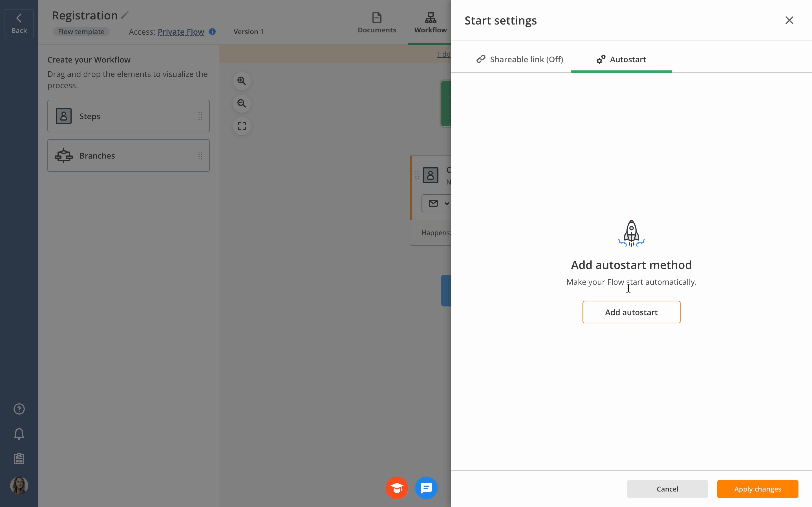This screenshot has width=812, height=507.
Task: Click the pencil icon beside Registration
Action: pyautogui.click(x=125, y=15)
